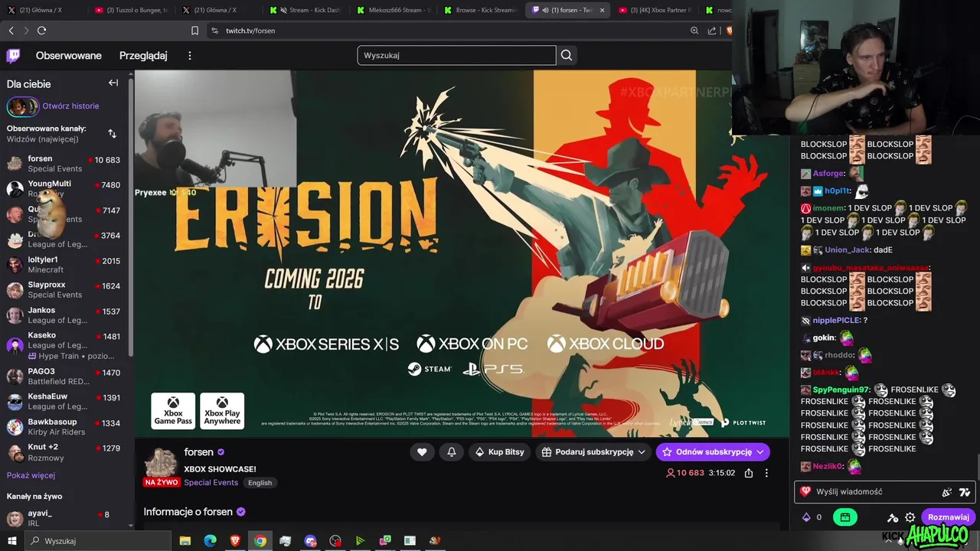Click the English language tag
The height and width of the screenshot is (551, 980).
(260, 483)
